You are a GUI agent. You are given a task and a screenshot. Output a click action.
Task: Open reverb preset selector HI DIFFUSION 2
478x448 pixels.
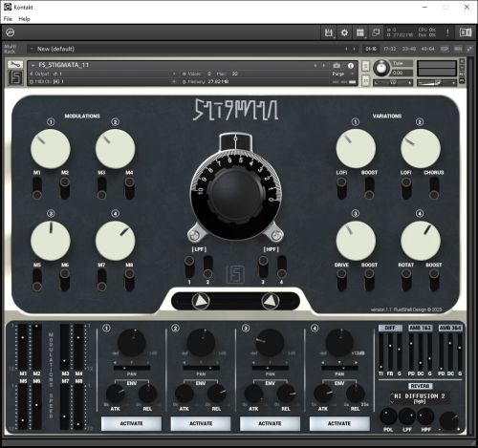(421, 397)
